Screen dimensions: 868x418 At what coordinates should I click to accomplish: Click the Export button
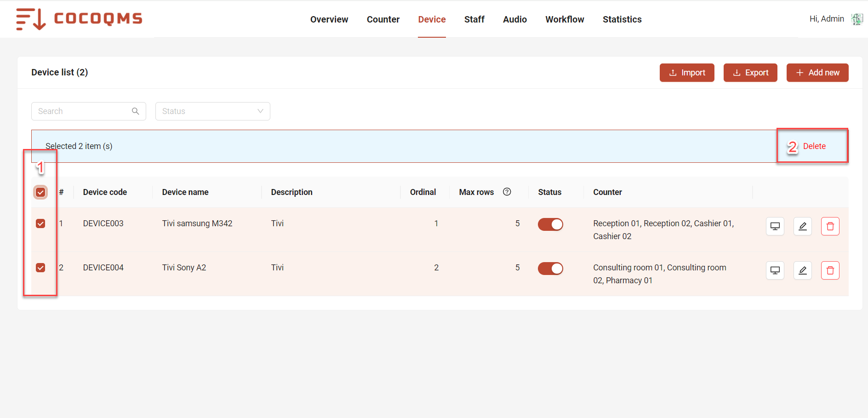[750, 73]
